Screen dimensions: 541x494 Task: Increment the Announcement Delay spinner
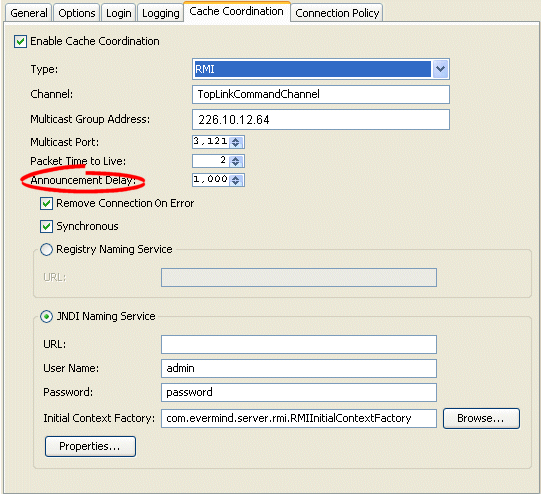coord(236,178)
